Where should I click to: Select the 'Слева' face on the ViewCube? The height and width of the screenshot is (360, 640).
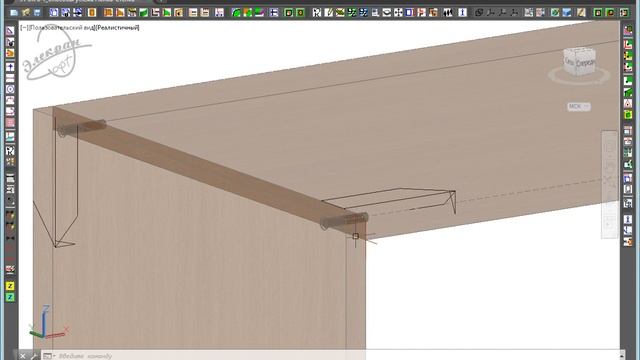tap(570, 62)
